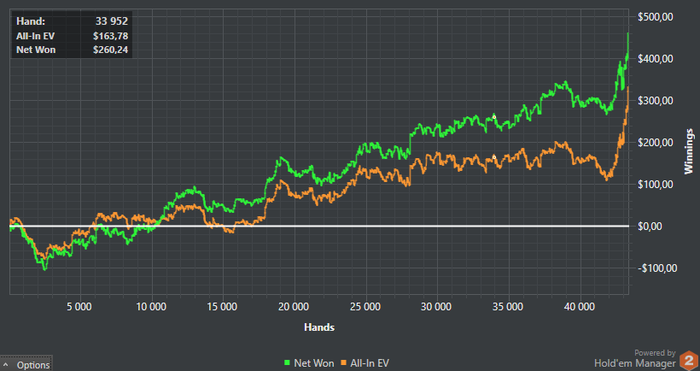Screen dimensions: 700x371
Task: Toggle the All-In EV legend entry
Action: coord(365,363)
